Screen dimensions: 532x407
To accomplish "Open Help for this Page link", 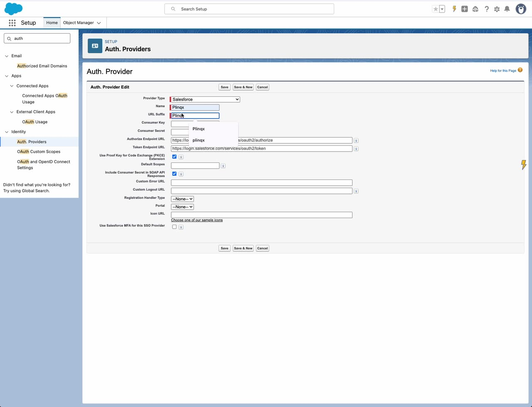I will tap(503, 71).
